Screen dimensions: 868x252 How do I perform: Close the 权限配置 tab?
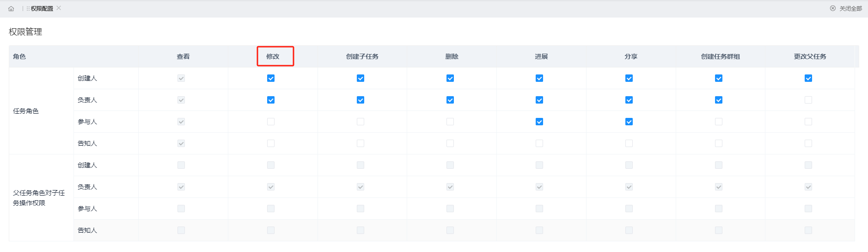point(59,8)
